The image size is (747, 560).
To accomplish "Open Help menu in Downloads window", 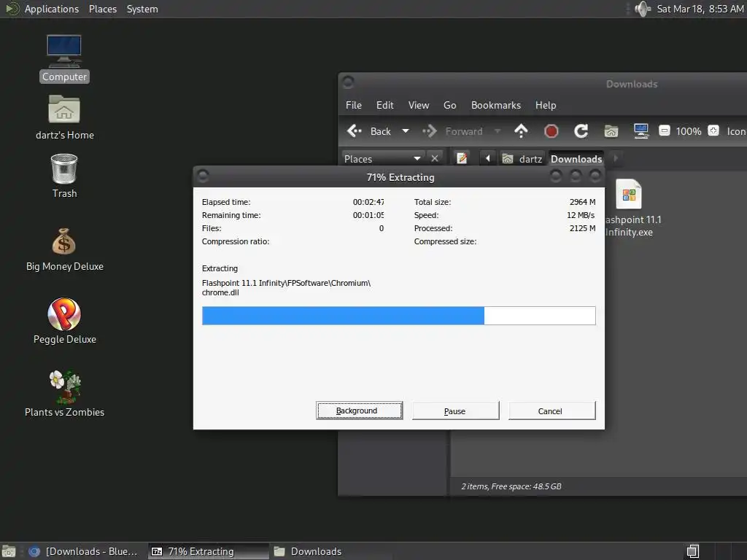I will click(546, 105).
